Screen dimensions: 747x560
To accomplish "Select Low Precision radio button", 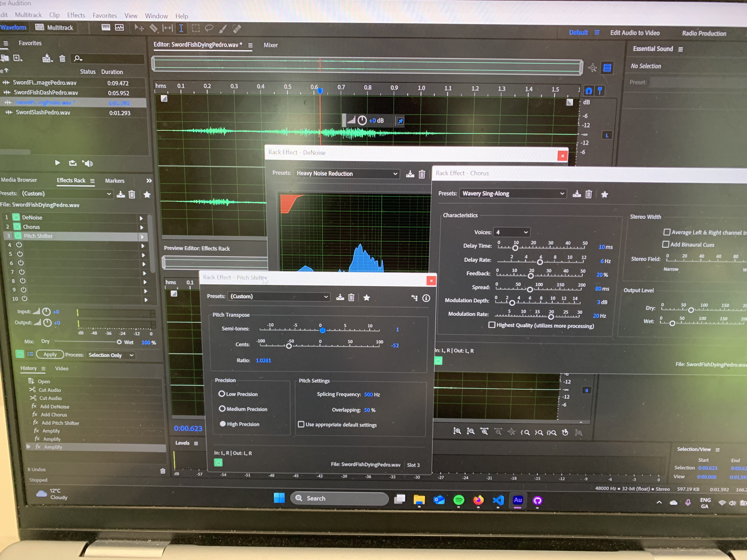I will click(222, 394).
